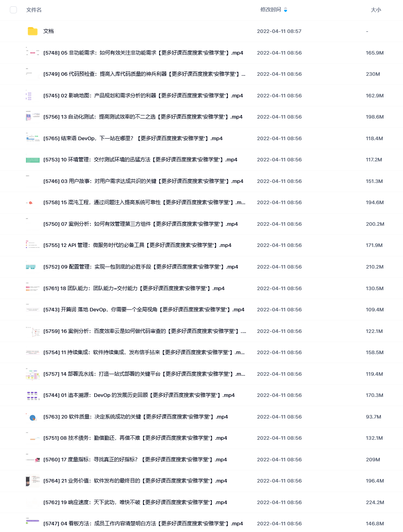Click file [5762] 19 响应速度
Image resolution: width=403 pixels, height=532 pixels.
[135, 502]
